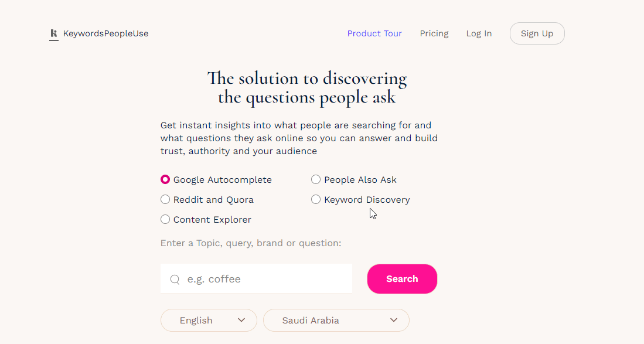
Task: Click the KeywordsPeopleUse brand name text
Action: pos(105,33)
